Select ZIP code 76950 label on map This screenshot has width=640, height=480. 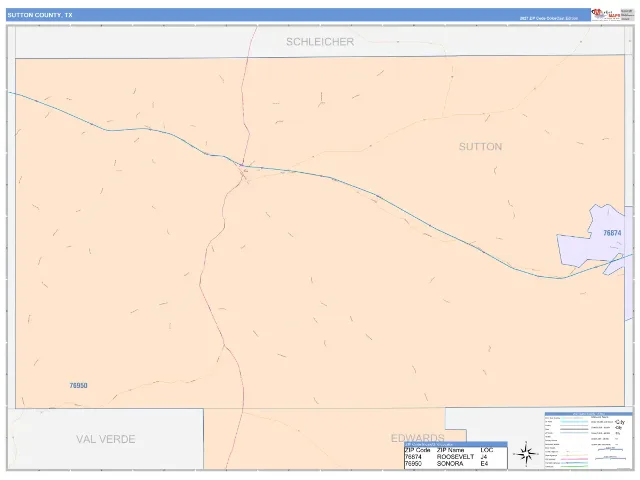pos(78,385)
